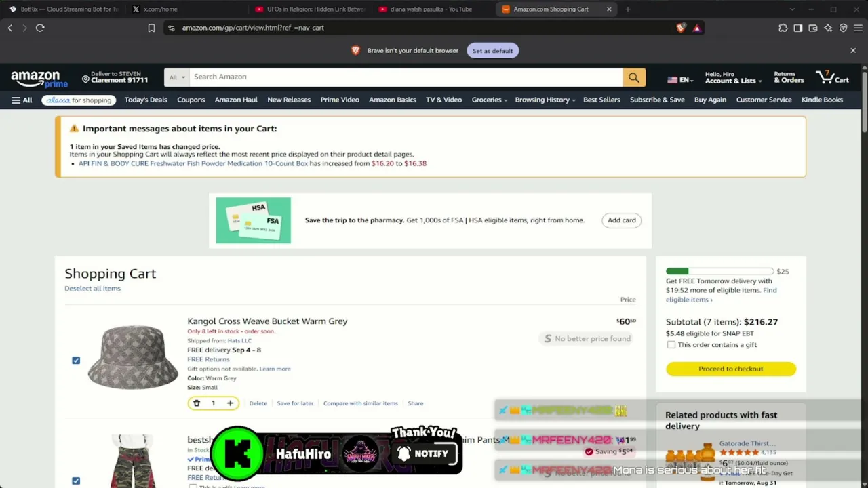Check 'This order contains a gift'

(x=671, y=345)
